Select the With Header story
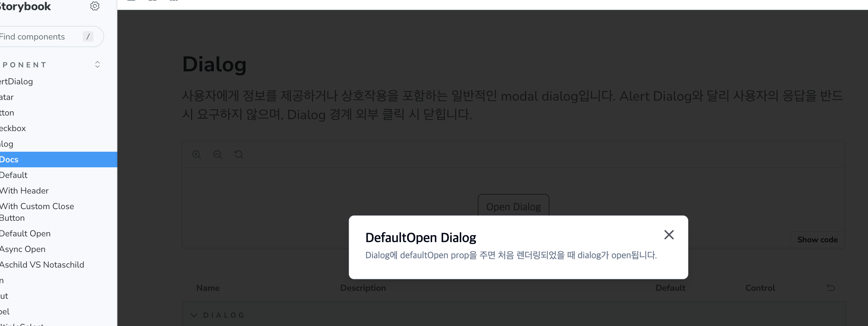 [24, 190]
